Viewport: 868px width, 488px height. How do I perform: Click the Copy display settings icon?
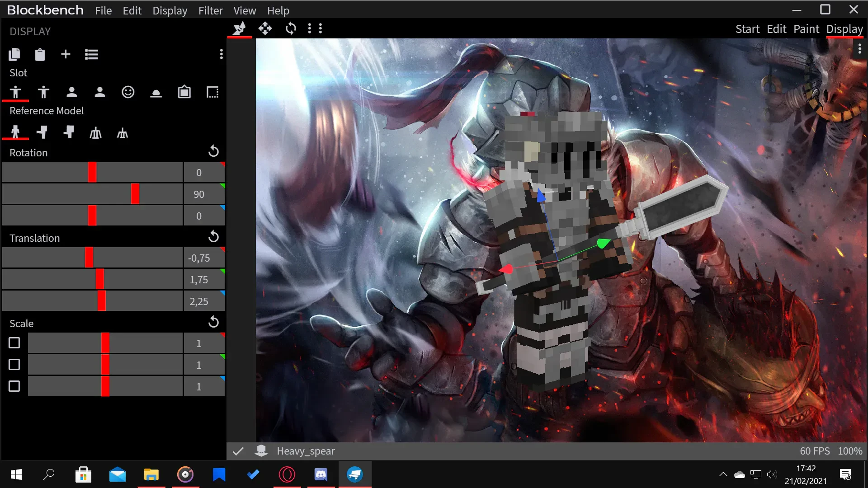pos(14,55)
